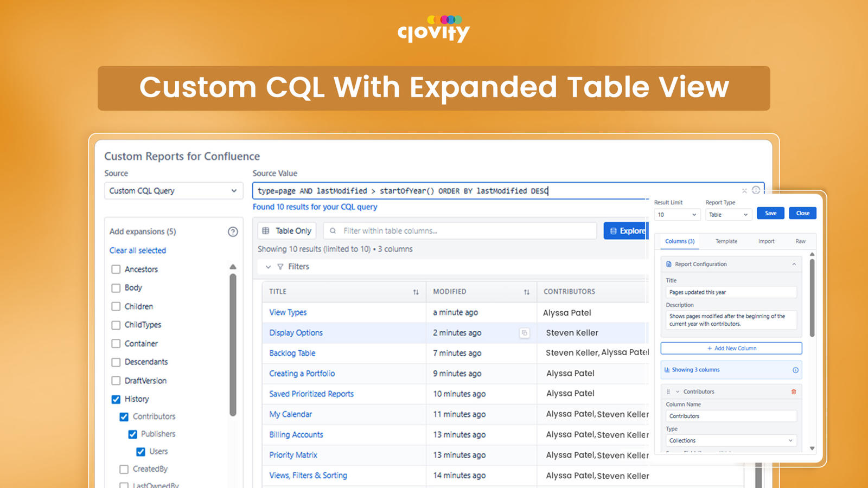Open the View Types page link
This screenshot has height=488, width=868.
288,312
